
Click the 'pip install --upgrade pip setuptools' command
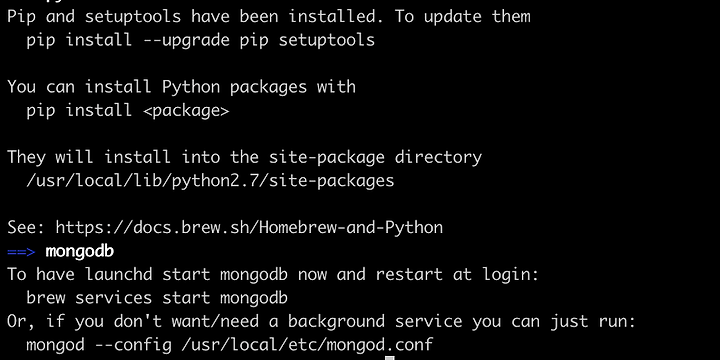point(201,40)
